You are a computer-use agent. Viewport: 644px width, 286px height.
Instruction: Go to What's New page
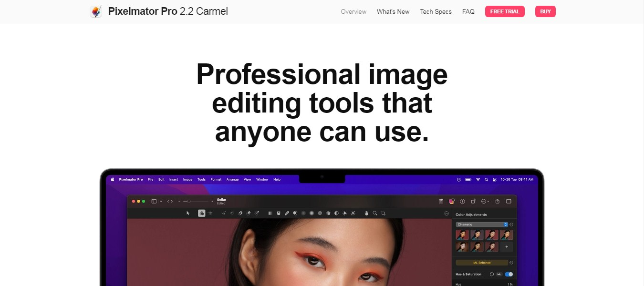393,11
